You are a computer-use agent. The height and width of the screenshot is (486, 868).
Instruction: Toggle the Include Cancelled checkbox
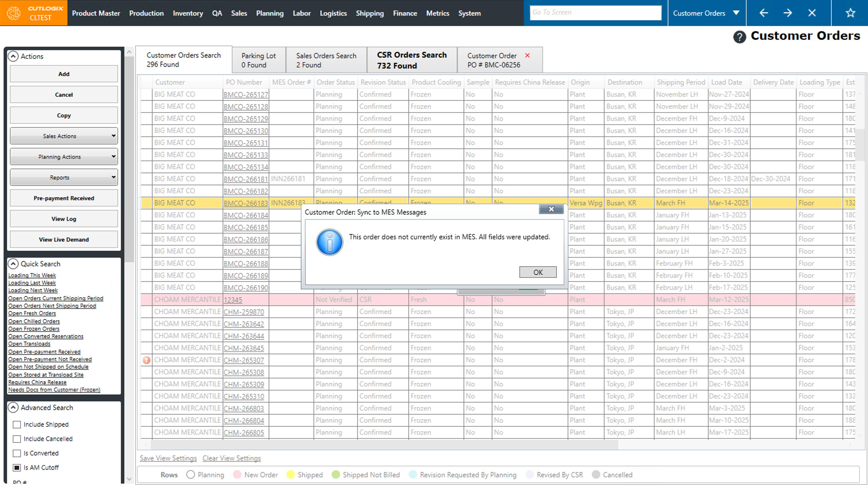[x=17, y=439]
